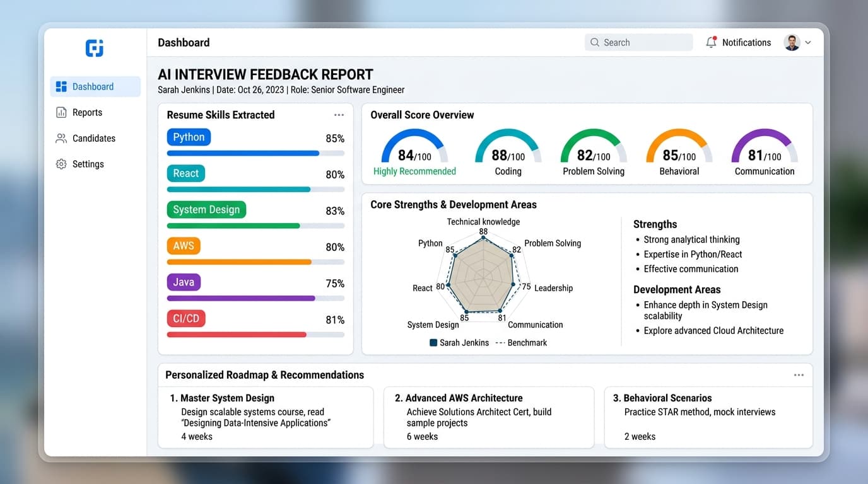This screenshot has height=484, width=868.
Task: Click the overall 84/100 score gauge
Action: tap(414, 146)
